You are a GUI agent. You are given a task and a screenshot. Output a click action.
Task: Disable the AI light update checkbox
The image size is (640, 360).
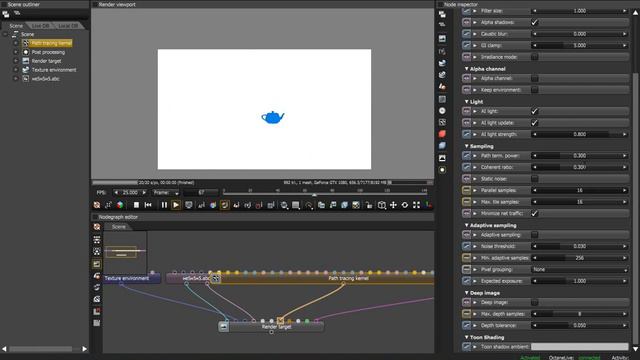[534, 123]
